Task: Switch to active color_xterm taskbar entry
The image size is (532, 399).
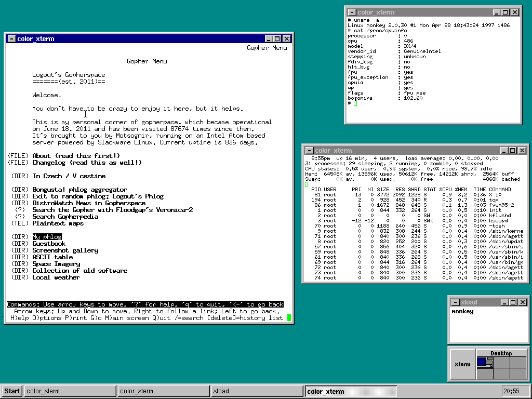Action: [351, 391]
